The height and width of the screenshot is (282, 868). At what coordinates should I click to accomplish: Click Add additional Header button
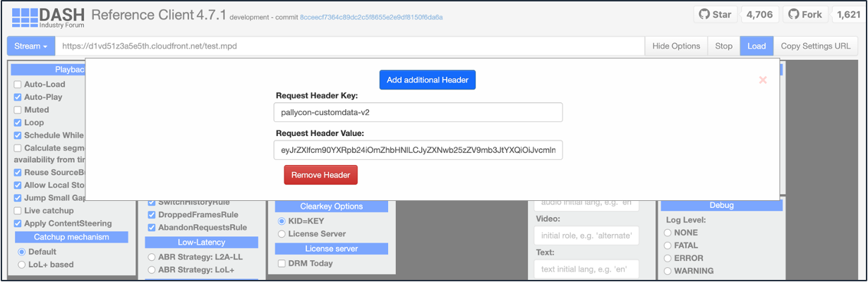tap(428, 80)
